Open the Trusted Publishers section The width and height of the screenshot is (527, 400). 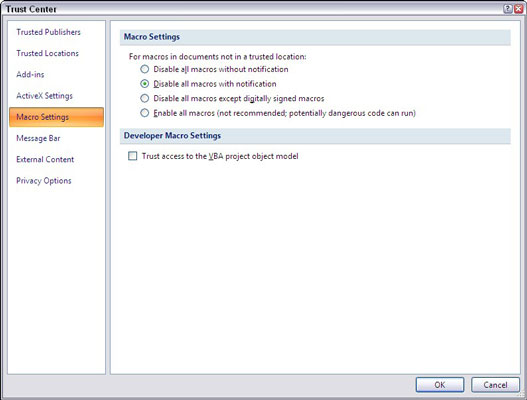[x=48, y=32]
